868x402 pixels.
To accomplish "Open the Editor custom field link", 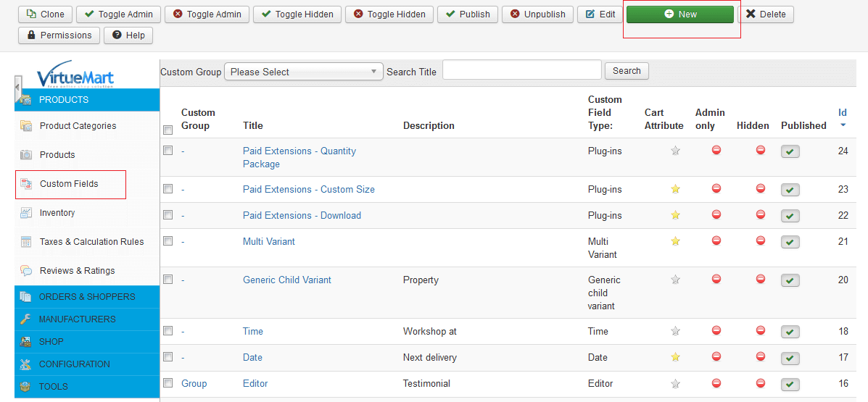I will (255, 384).
